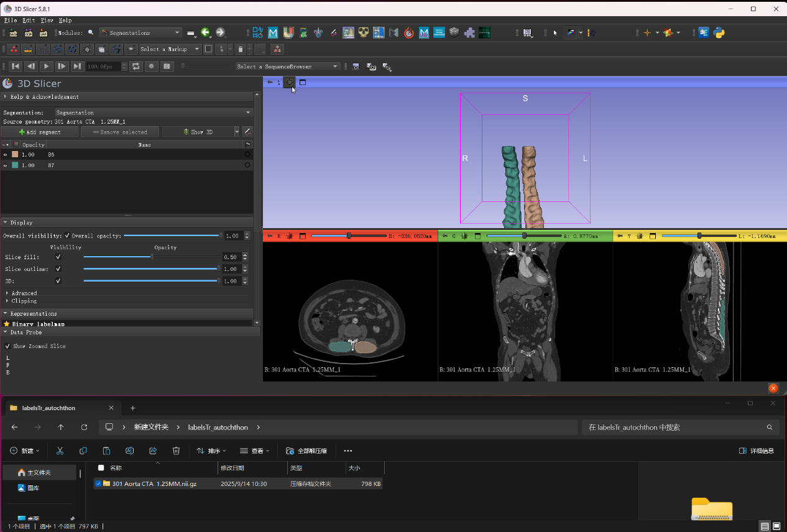Click the Show 3D button
Image resolution: width=787 pixels, height=532 pixels.
tap(198, 132)
